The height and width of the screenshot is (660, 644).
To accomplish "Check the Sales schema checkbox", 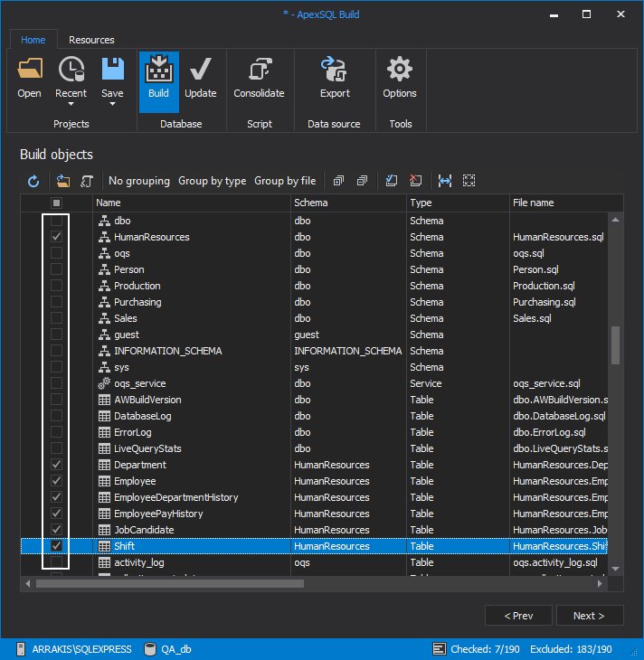I will tap(56, 318).
